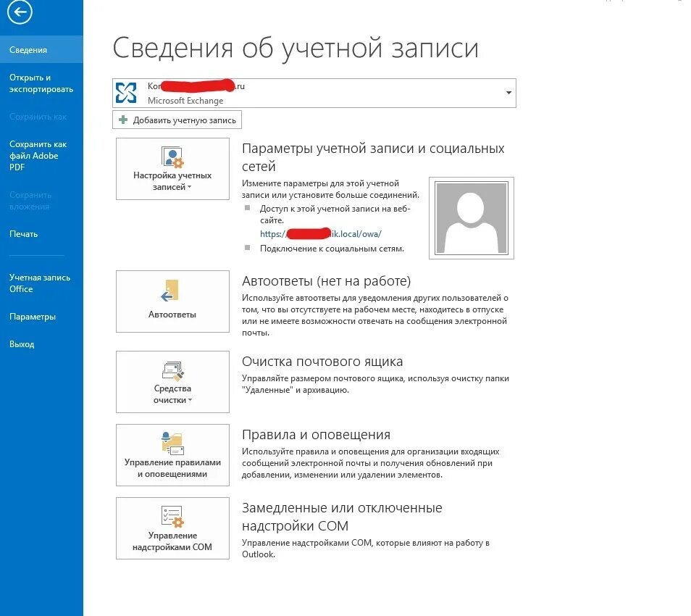Click Печать in the left sidebar

pos(25,233)
